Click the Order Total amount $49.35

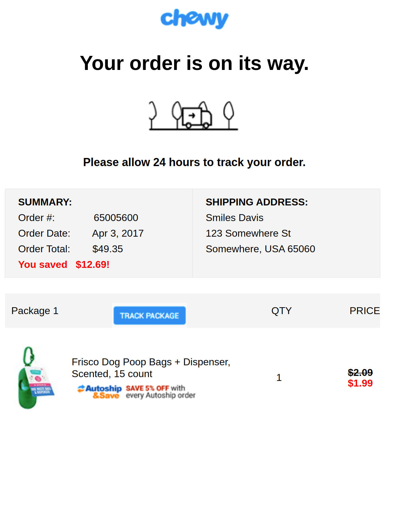coord(108,249)
